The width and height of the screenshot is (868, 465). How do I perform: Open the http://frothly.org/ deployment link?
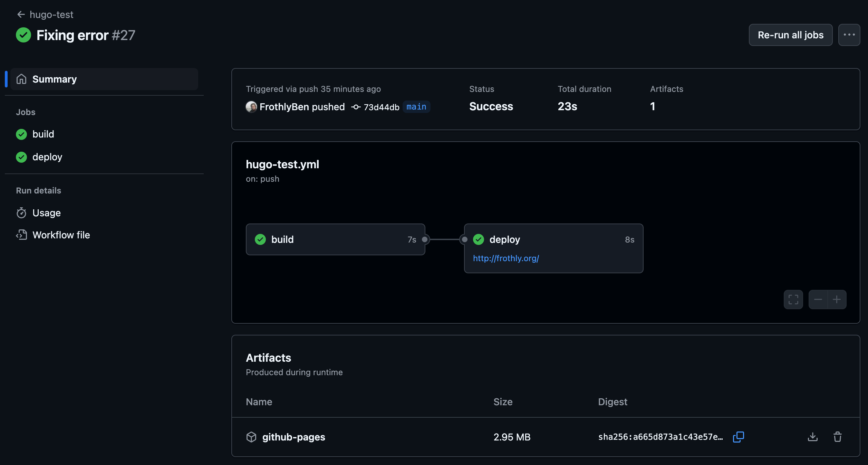tap(506, 258)
